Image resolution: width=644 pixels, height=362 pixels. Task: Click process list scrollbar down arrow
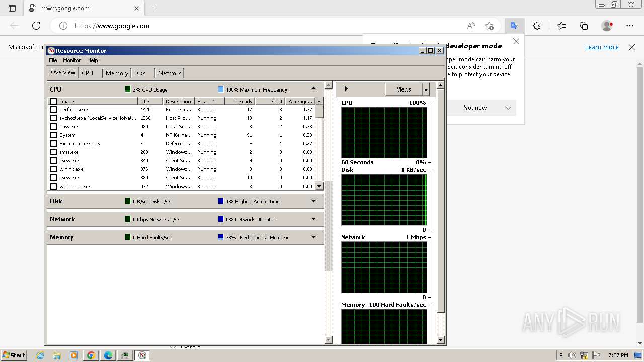[319, 186]
